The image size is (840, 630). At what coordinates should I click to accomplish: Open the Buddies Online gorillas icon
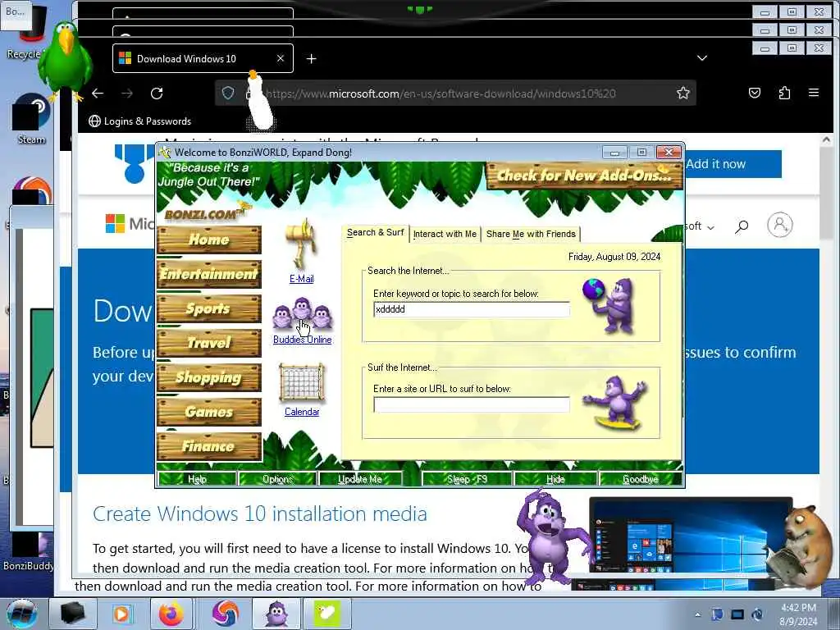click(x=302, y=315)
